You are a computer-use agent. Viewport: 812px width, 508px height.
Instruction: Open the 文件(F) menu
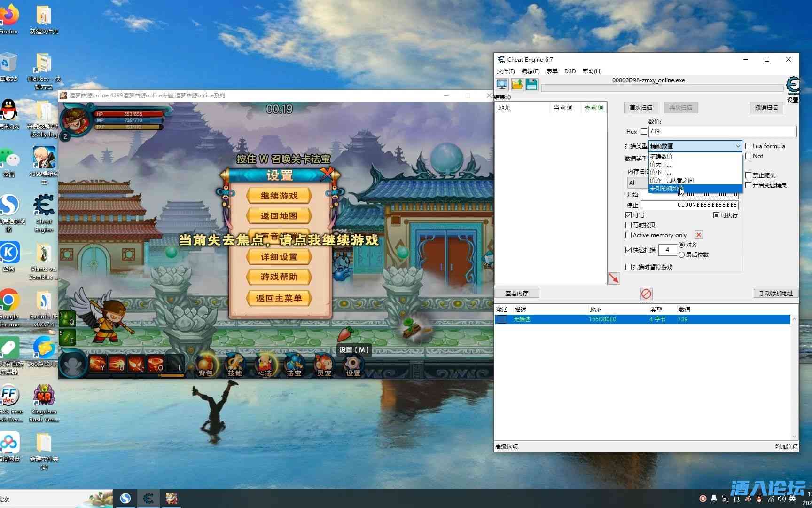(506, 71)
